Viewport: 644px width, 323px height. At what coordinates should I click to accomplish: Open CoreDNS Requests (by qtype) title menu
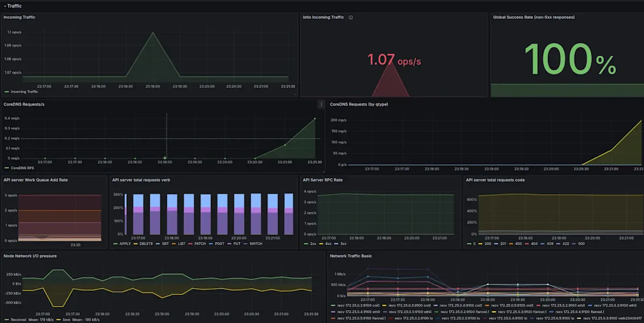(x=358, y=104)
